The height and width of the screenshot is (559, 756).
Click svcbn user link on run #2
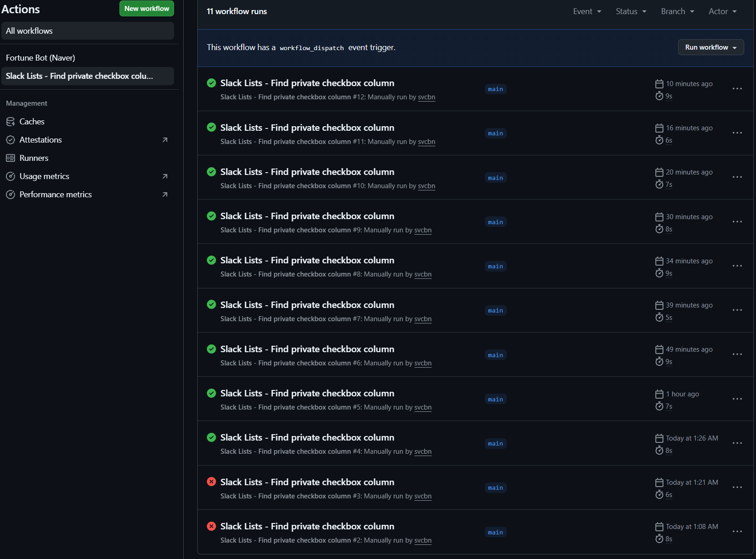click(423, 540)
